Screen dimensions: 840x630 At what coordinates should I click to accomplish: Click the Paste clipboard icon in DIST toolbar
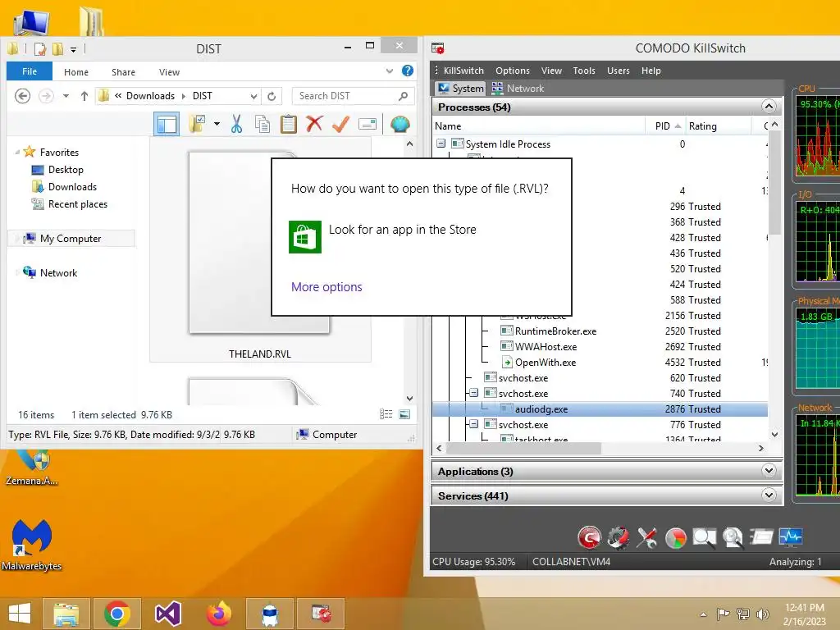coord(288,125)
